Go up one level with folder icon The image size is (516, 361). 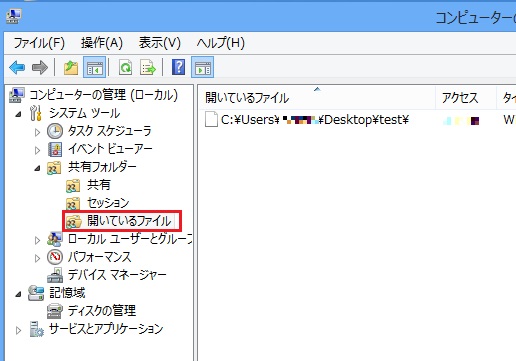click(x=71, y=67)
